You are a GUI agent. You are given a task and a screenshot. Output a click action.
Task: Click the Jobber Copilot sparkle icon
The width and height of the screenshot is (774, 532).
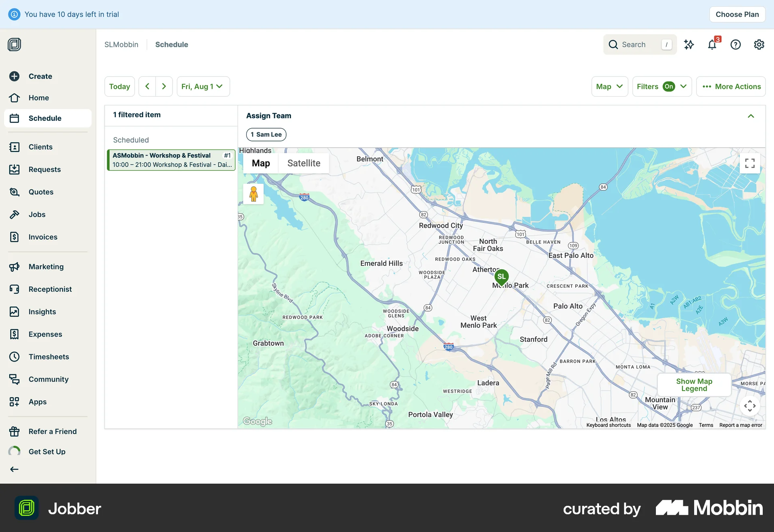coord(689,45)
